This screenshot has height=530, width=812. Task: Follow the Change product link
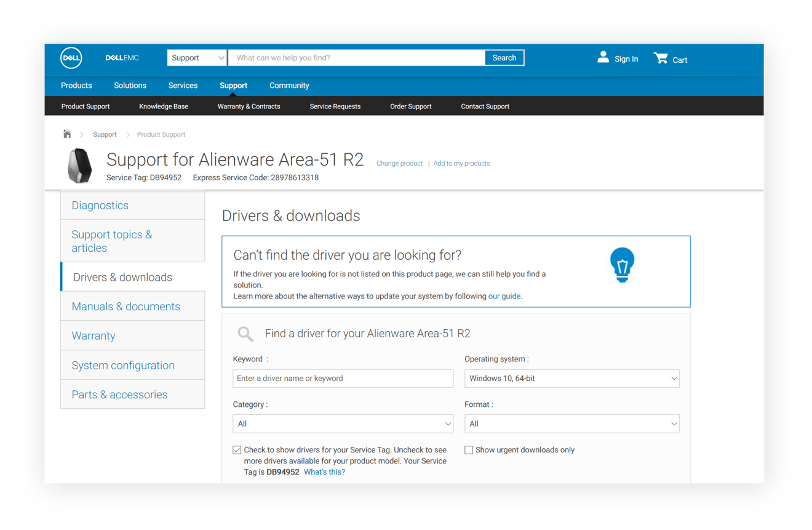[399, 164]
